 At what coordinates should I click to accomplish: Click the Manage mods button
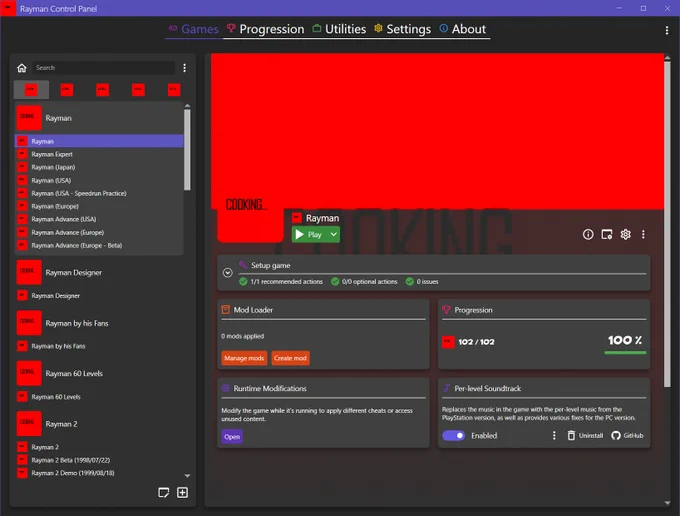244,358
